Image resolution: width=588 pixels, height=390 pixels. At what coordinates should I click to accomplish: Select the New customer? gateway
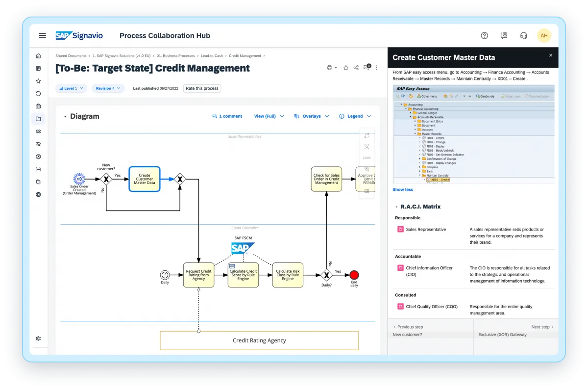pos(106,179)
